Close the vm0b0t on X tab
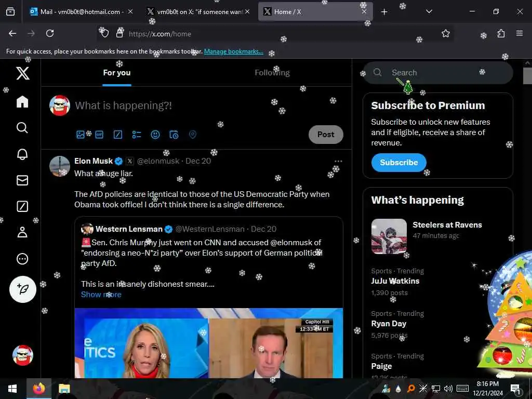532x399 pixels. 247,11
